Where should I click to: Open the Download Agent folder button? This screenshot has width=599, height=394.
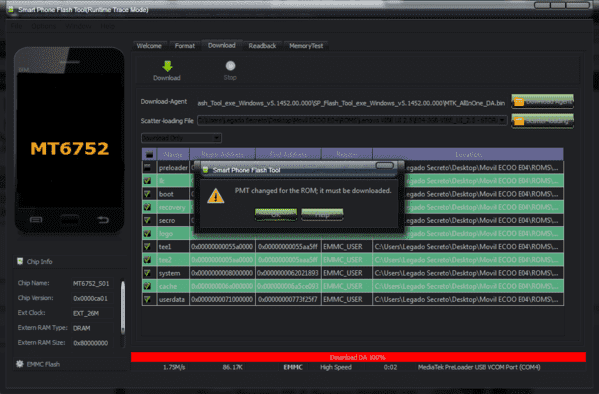542,102
